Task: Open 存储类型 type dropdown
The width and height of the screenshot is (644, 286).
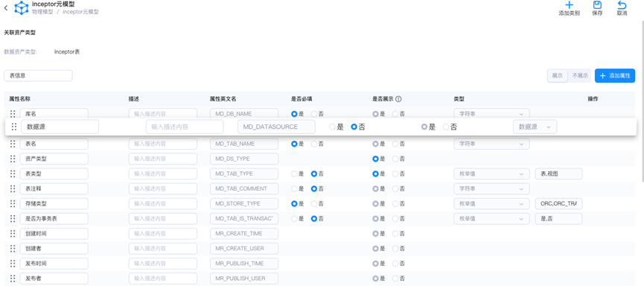Action: click(x=491, y=203)
